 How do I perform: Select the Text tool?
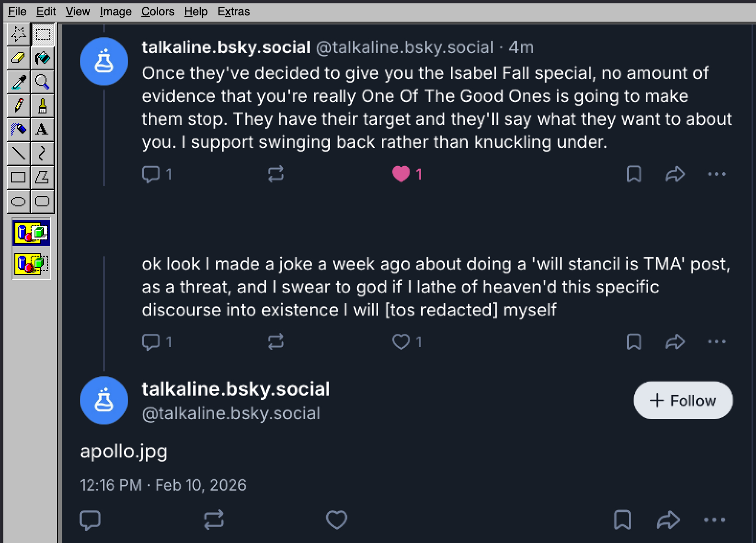pos(42,130)
